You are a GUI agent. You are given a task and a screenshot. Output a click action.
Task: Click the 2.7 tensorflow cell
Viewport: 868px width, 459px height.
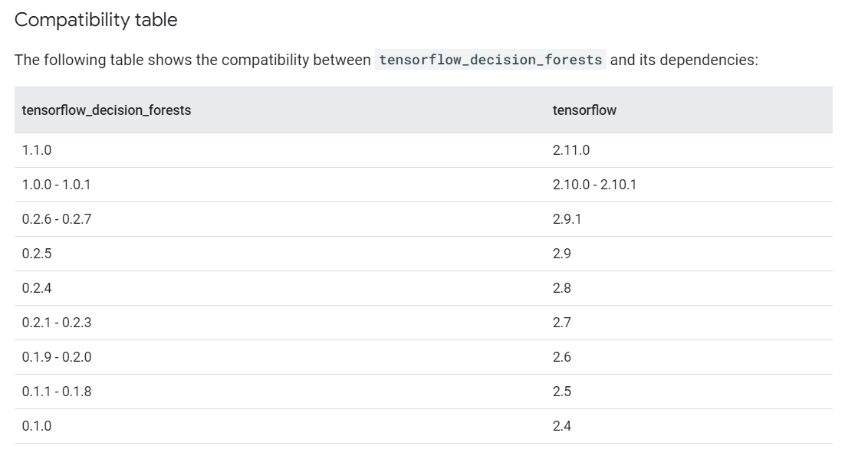coord(561,323)
